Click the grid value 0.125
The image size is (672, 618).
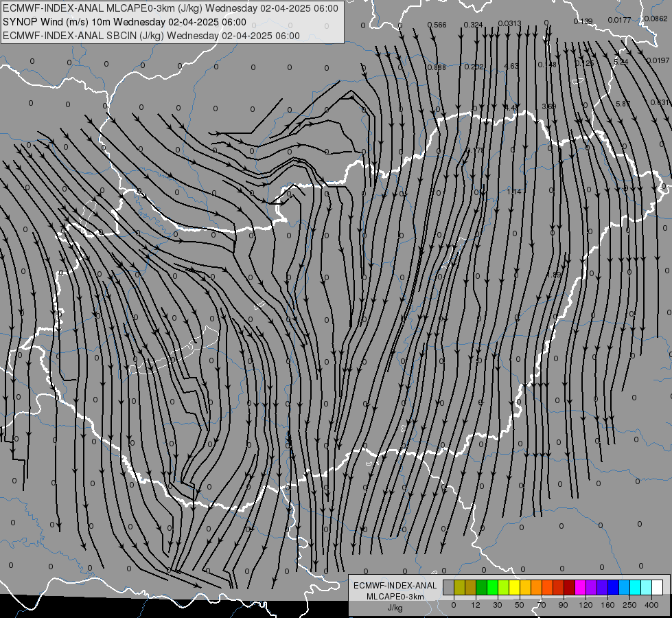point(585,63)
